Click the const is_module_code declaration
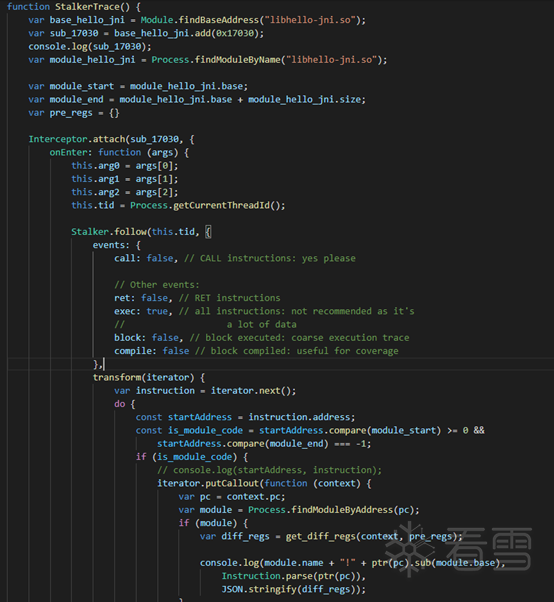Image resolution: width=554 pixels, height=602 pixels. 310,430
